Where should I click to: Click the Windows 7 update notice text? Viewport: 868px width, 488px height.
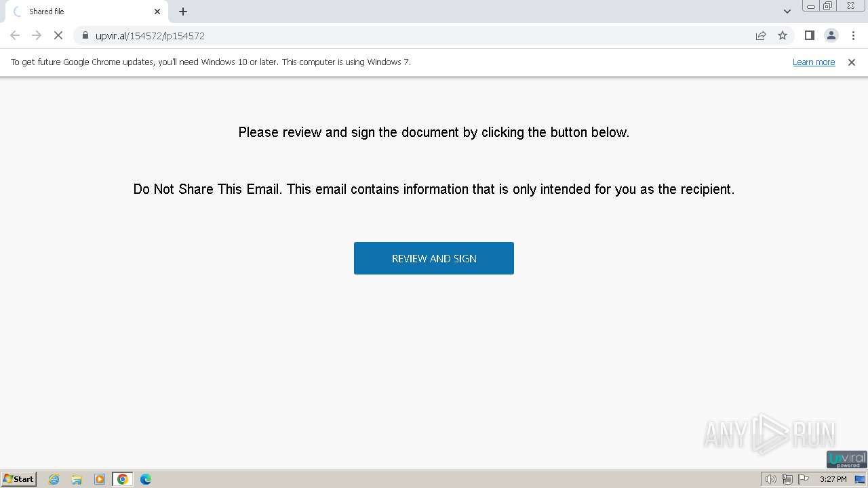click(x=211, y=62)
